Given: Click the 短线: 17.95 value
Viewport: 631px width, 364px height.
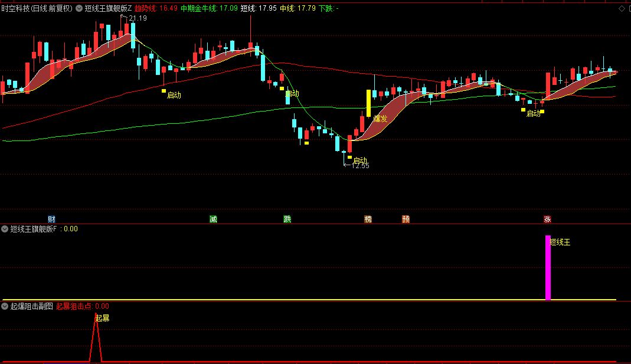Looking at the screenshot, I should pyautogui.click(x=259, y=8).
